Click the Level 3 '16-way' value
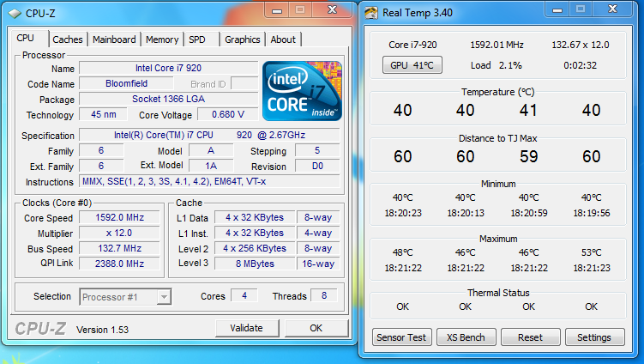 point(318,264)
